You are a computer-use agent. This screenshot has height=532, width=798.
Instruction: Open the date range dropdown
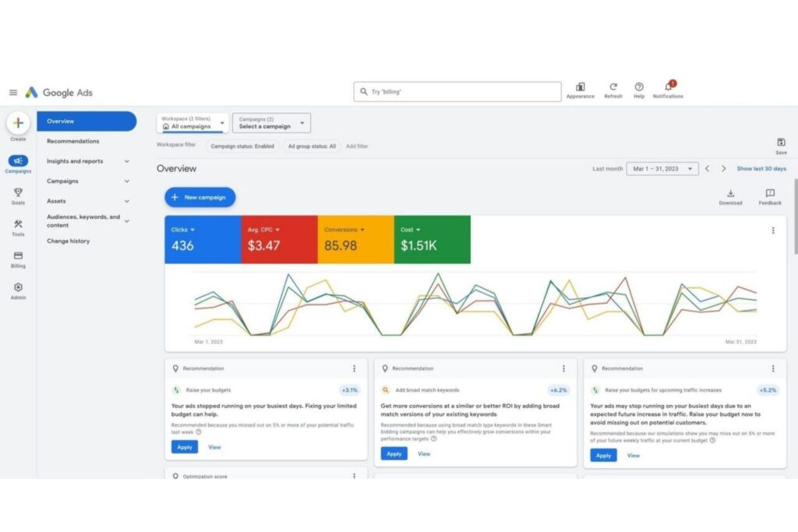(662, 168)
